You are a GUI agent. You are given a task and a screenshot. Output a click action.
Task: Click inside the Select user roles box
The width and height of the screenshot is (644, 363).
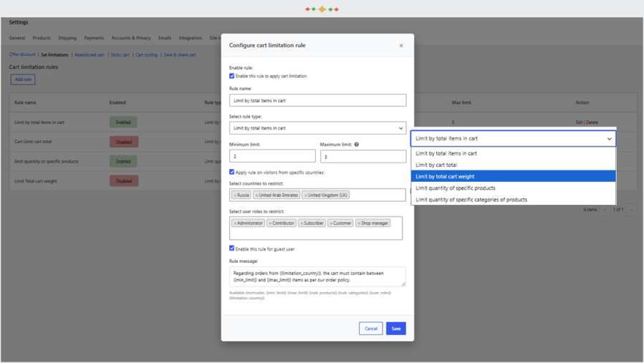point(315,228)
